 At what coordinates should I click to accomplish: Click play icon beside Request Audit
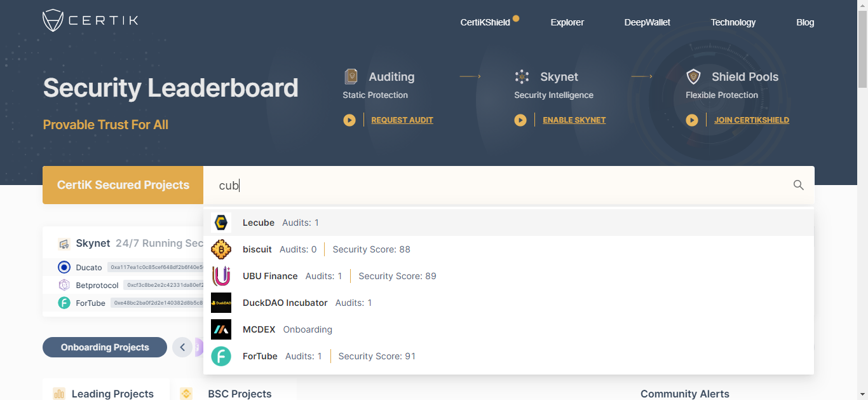(349, 120)
